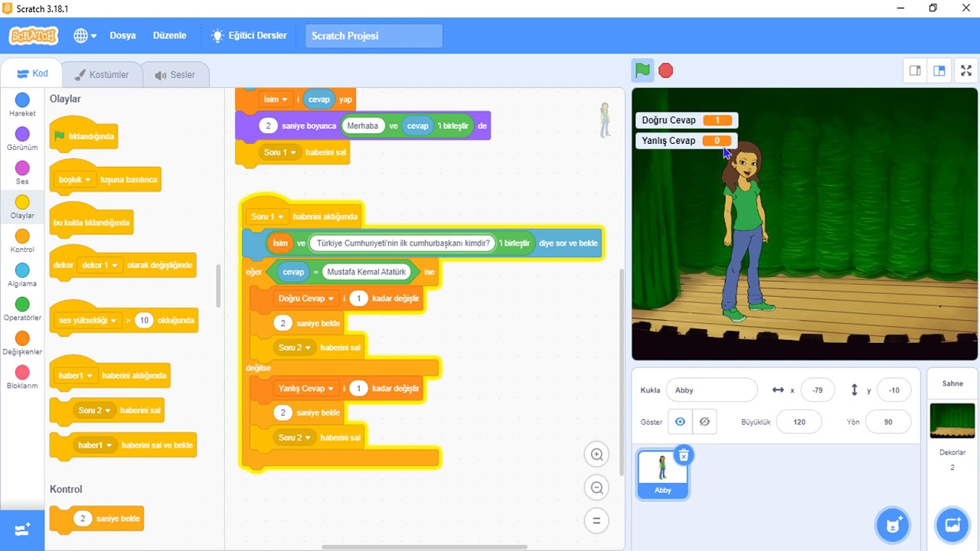This screenshot has height=551, width=980.
Task: Switch to the Sesler tab
Action: click(x=175, y=75)
